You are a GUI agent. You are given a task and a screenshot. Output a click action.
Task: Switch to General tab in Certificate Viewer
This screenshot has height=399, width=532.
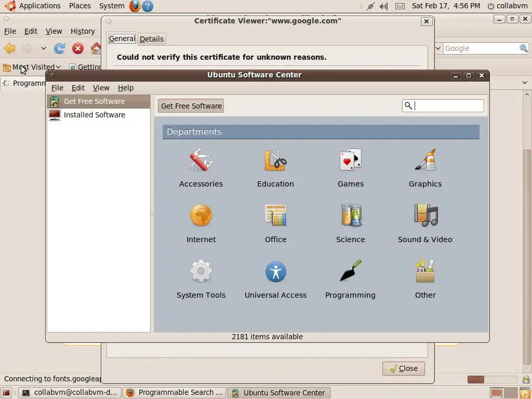click(x=122, y=38)
